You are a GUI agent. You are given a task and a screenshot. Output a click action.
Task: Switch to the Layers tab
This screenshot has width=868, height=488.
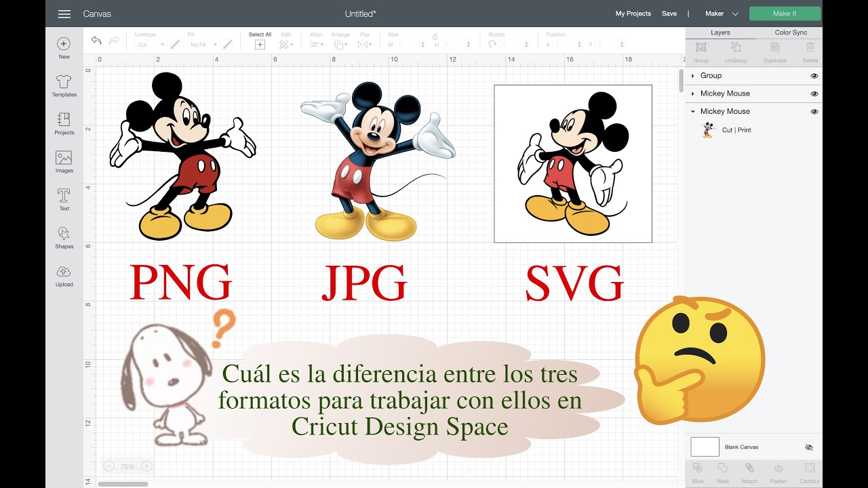coord(720,33)
